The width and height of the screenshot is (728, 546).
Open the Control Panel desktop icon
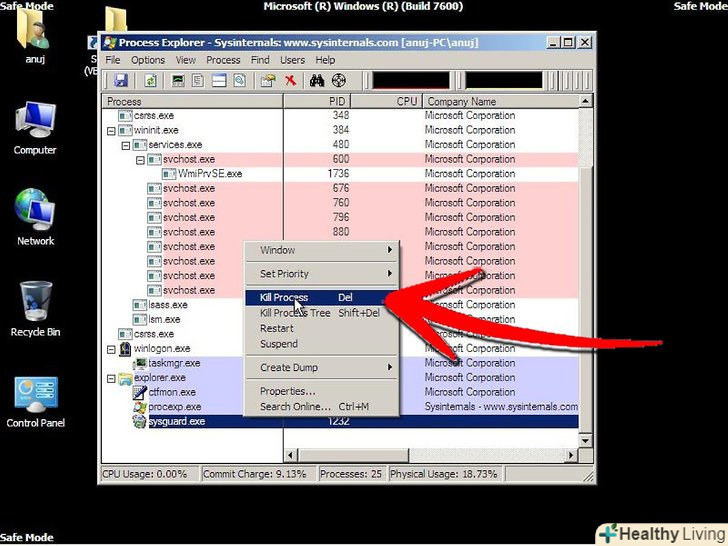click(35, 402)
